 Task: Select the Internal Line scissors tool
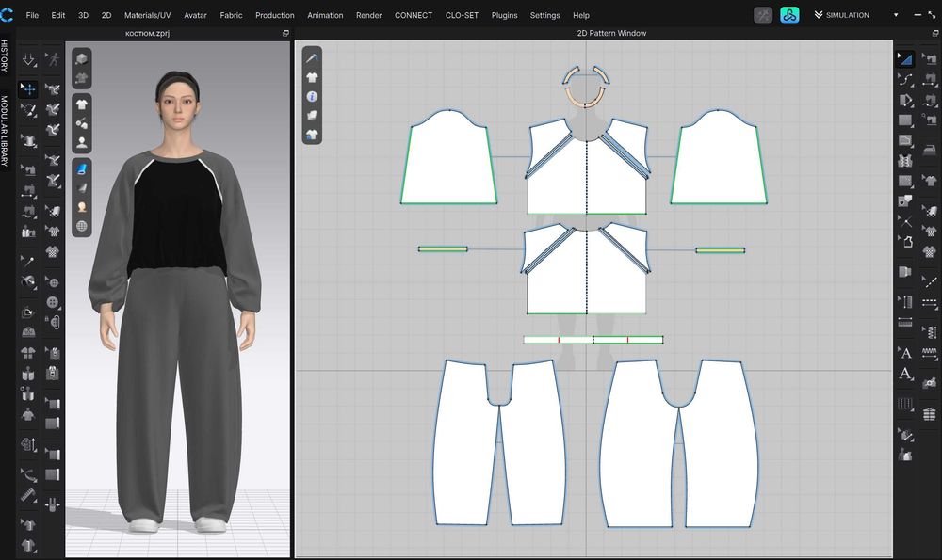[x=904, y=221]
